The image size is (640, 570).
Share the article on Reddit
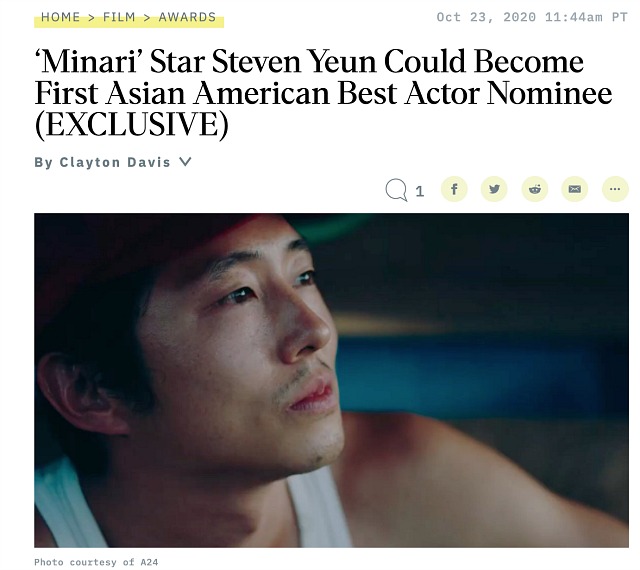535,189
